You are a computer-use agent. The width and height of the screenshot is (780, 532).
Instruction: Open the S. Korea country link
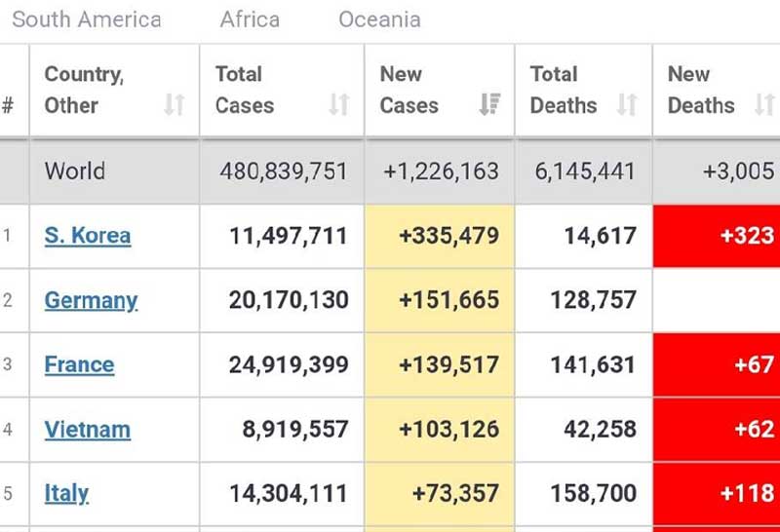tap(88, 236)
